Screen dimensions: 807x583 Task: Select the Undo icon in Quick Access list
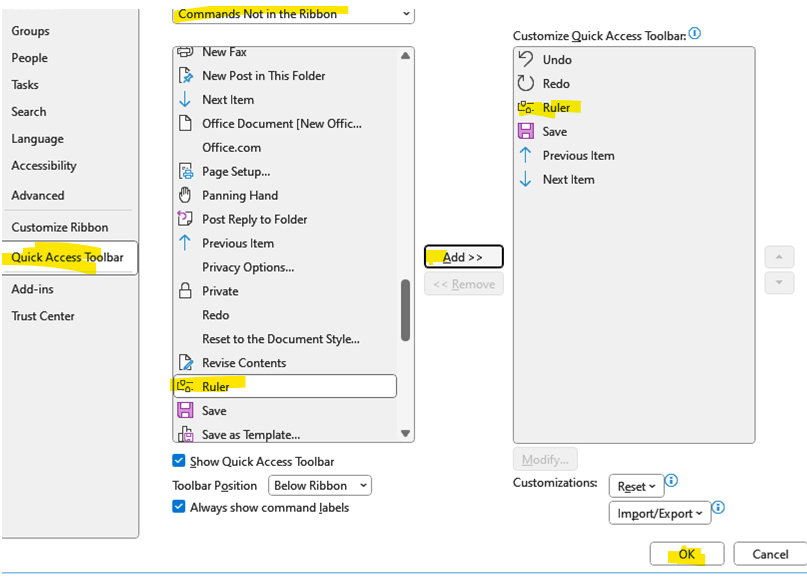526,59
